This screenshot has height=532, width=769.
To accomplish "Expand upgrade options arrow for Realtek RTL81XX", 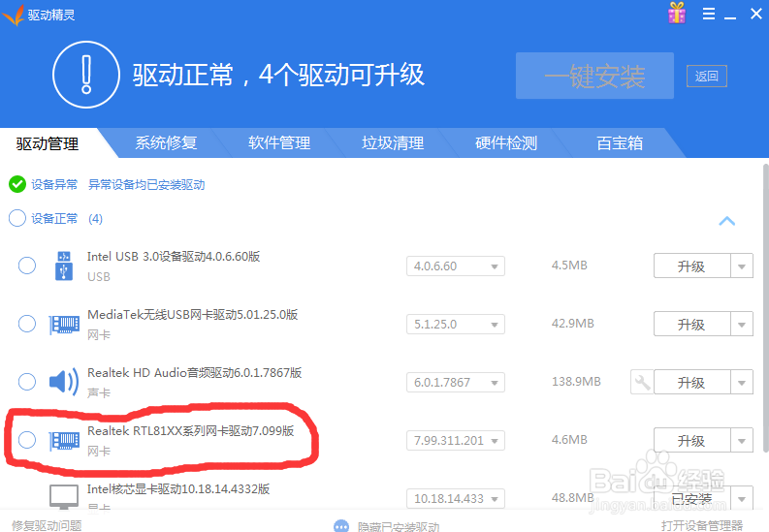I will 742,440.
